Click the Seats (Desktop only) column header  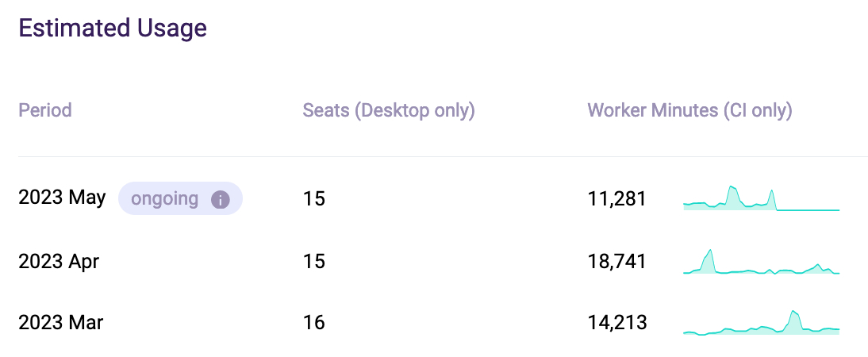(389, 110)
